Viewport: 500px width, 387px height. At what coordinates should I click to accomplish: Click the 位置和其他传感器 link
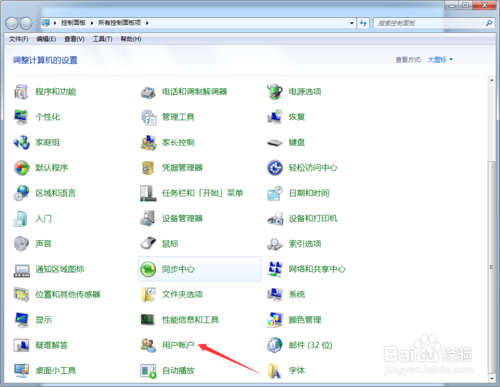click(68, 294)
